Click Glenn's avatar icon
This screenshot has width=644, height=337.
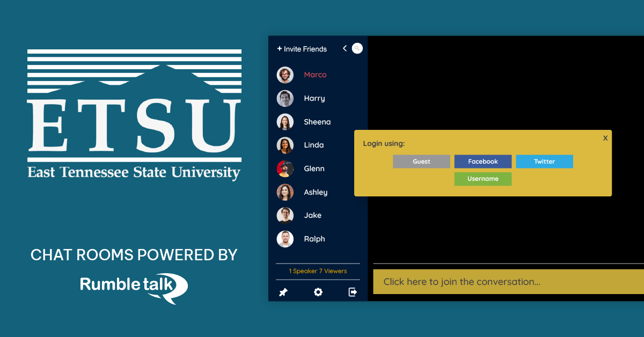tap(285, 169)
